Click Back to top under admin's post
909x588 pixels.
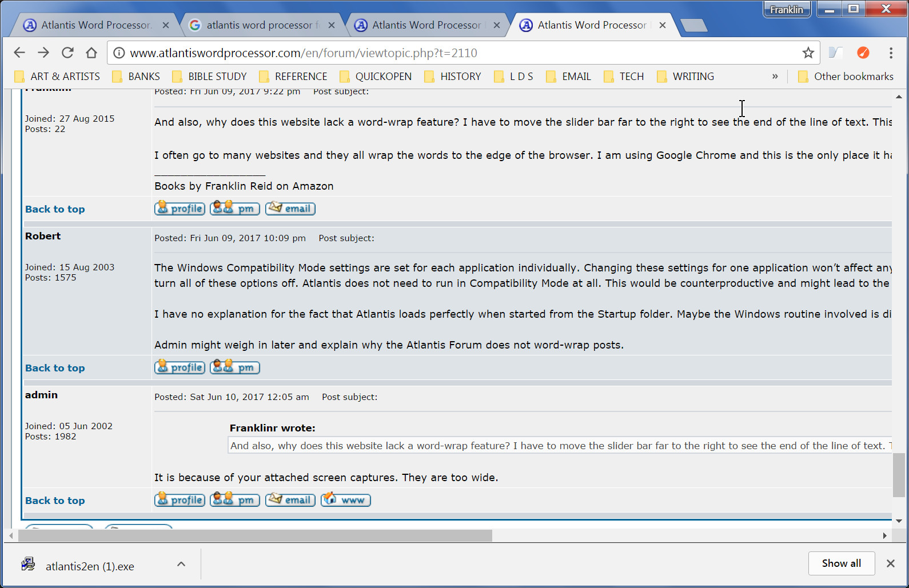click(x=55, y=501)
